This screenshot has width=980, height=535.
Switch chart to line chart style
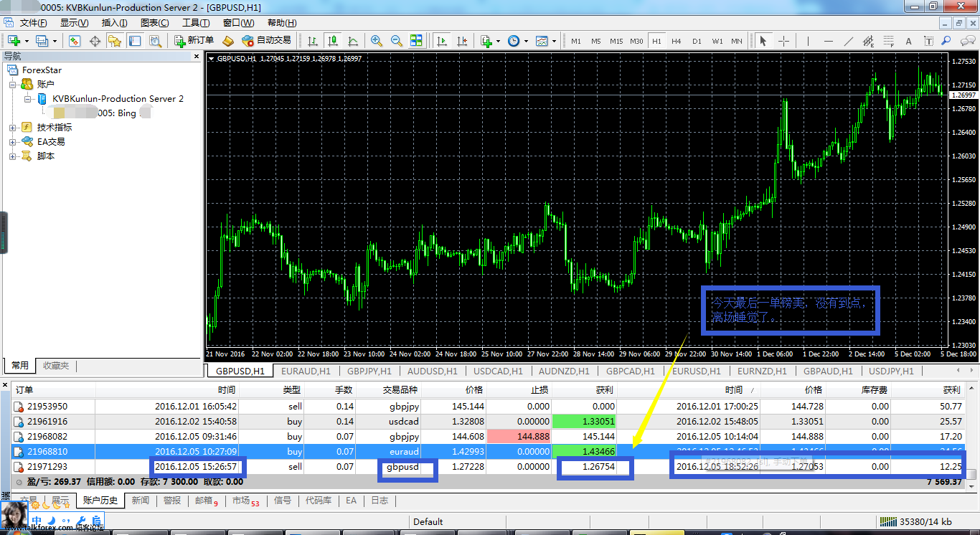[x=353, y=41]
